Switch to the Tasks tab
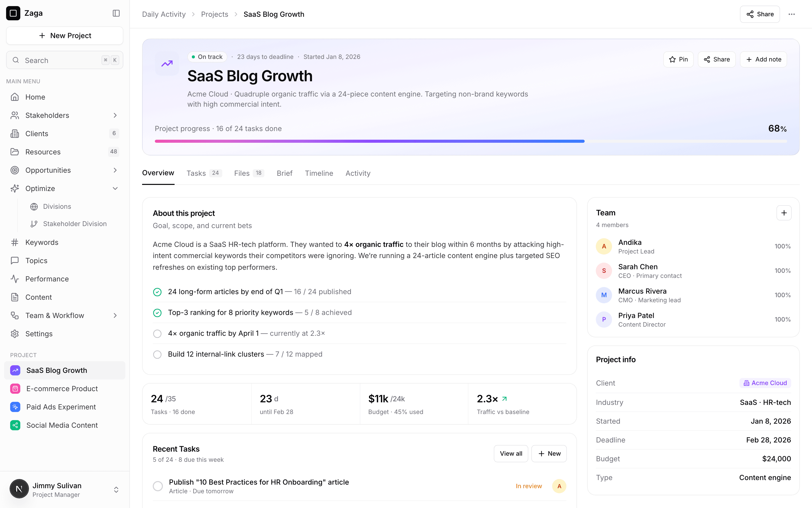Viewport: 812px width, 508px height. [204, 173]
